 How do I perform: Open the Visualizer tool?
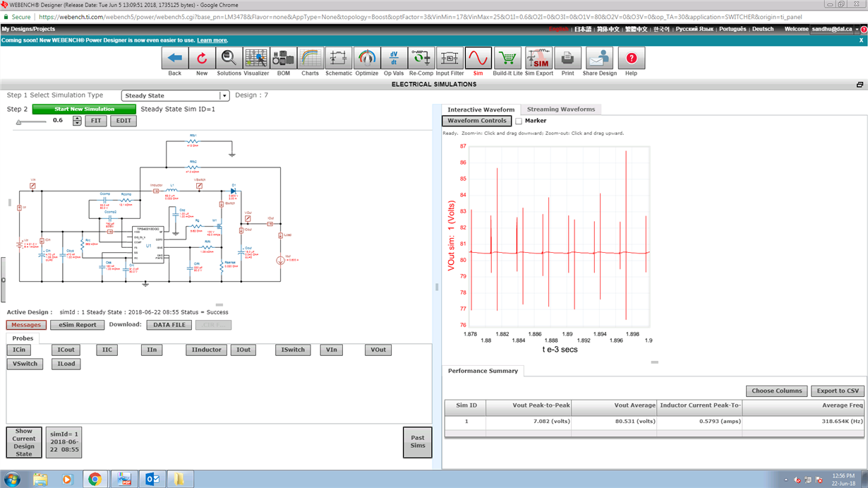256,58
